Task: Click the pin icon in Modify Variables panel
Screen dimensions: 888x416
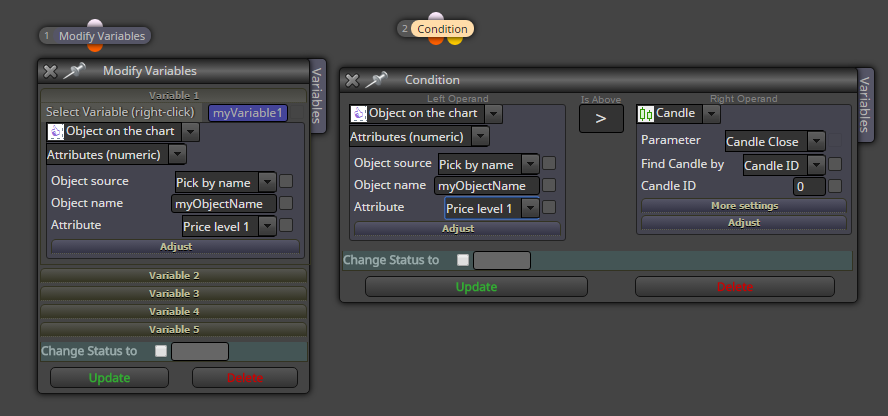Action: 74,71
